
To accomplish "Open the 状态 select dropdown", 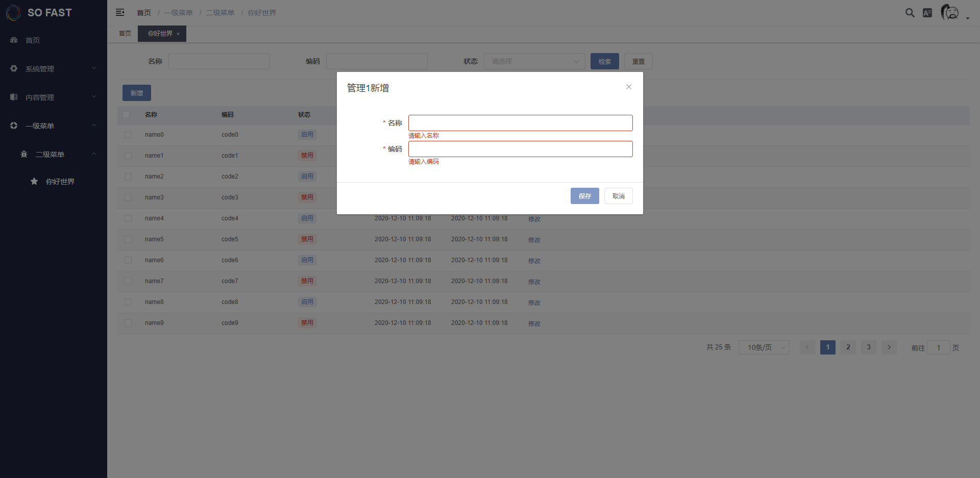I will (534, 61).
